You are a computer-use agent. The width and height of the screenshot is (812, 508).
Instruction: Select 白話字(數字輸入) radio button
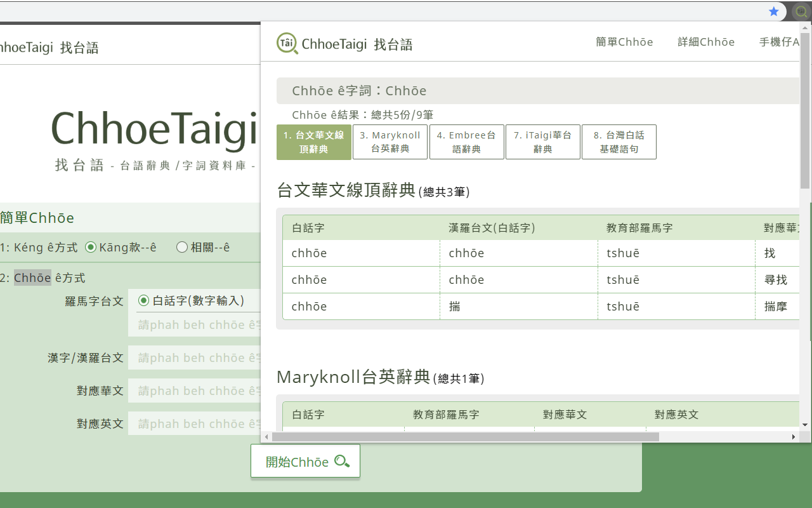point(143,301)
